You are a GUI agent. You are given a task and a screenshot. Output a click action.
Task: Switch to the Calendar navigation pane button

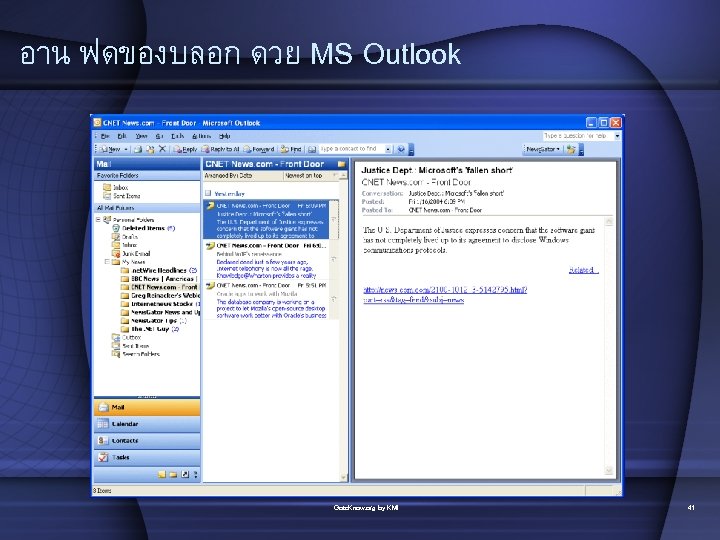coord(147,424)
